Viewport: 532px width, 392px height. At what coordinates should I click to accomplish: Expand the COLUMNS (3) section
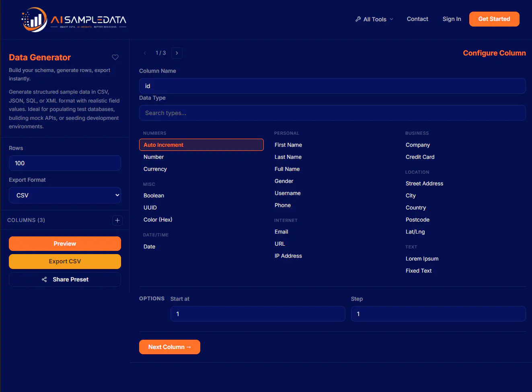tap(26, 220)
